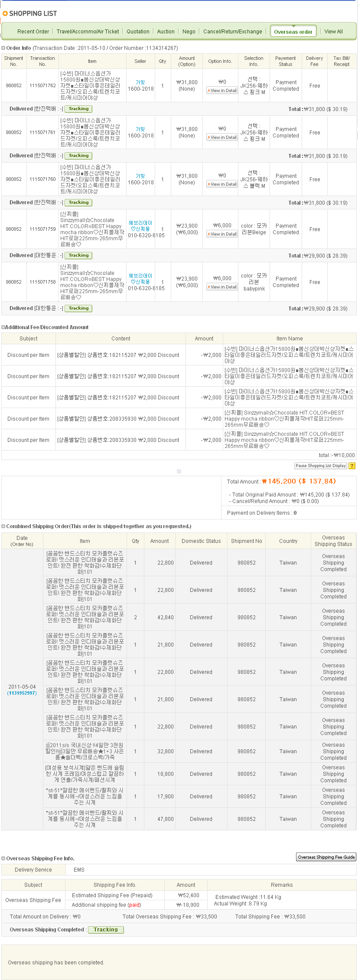
Task: Click the ₩52,400 estimated shipping fee amount
Action: click(x=189, y=895)
